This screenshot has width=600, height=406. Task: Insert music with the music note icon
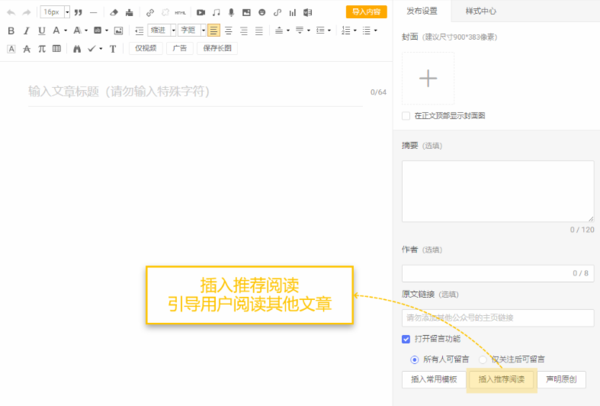pos(216,12)
